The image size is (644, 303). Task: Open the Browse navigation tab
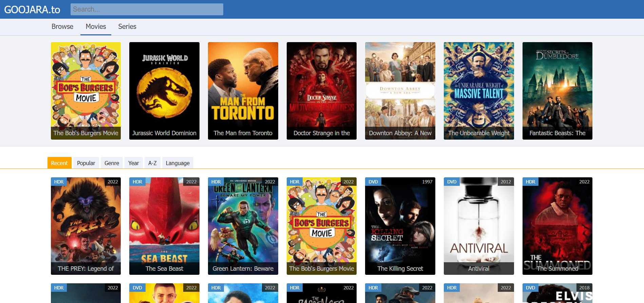point(62,26)
